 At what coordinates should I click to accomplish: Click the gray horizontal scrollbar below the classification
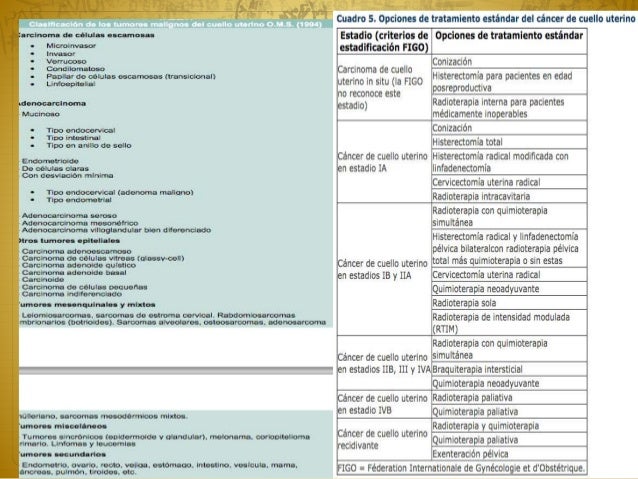[176, 370]
